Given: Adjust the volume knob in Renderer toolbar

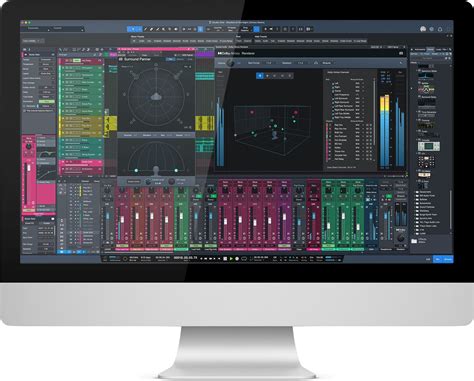Looking at the screenshot, I should coord(230,63).
